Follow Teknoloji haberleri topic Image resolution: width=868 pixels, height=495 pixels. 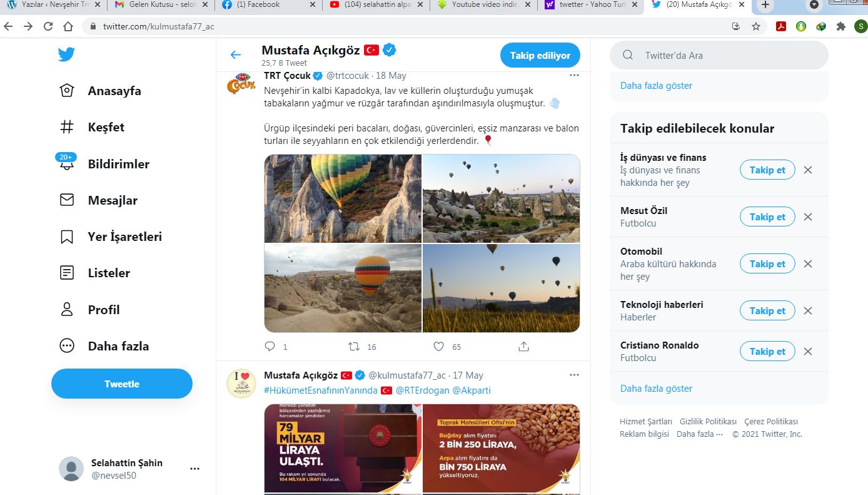point(767,310)
